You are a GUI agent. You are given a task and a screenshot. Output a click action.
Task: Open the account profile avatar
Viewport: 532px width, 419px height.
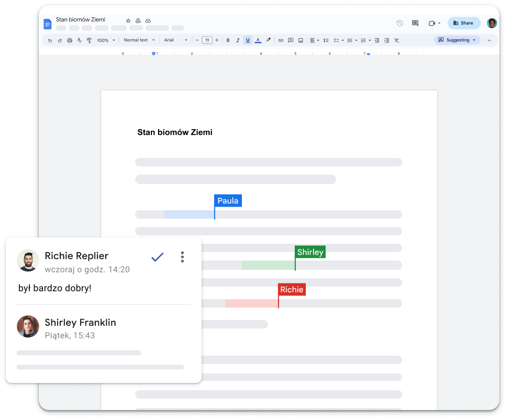coord(492,23)
